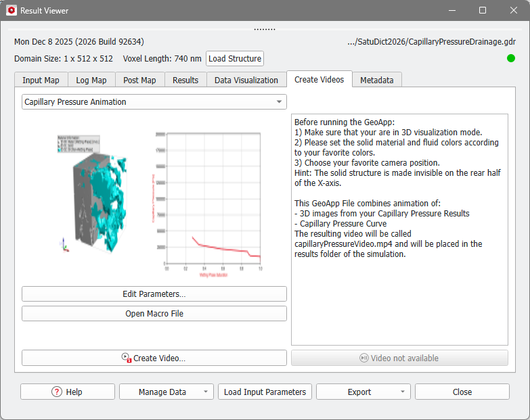Open the Log Map tab
This screenshot has width=530, height=420.
tap(91, 80)
